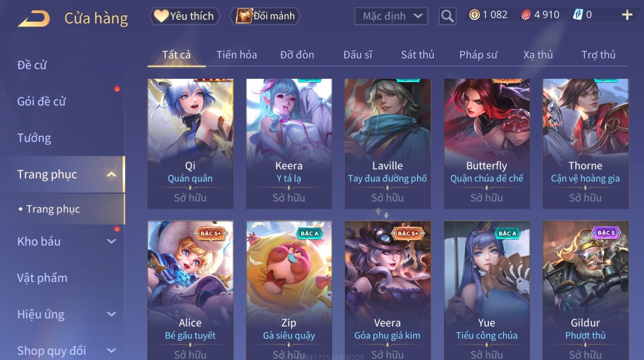Select the Pháp sư tab
The image size is (644, 360).
click(478, 55)
